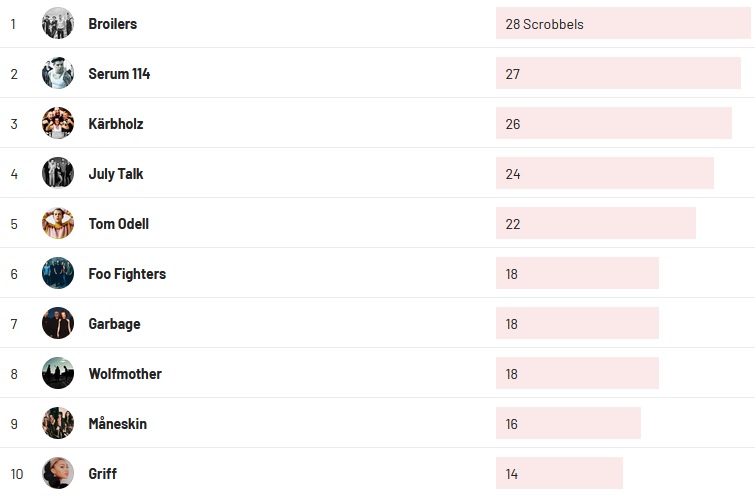Click Tom Odell's avatar

[58, 223]
